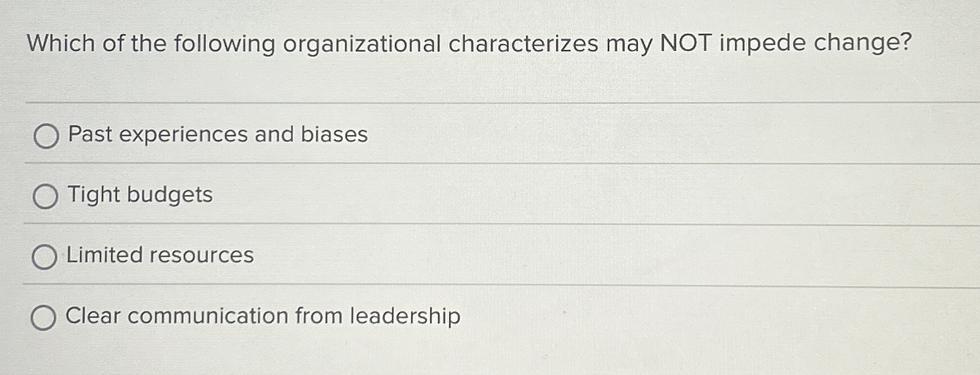Screen dimensions: 980x375
Task: Click the word "leadership" in the last option
Action: 405,316
